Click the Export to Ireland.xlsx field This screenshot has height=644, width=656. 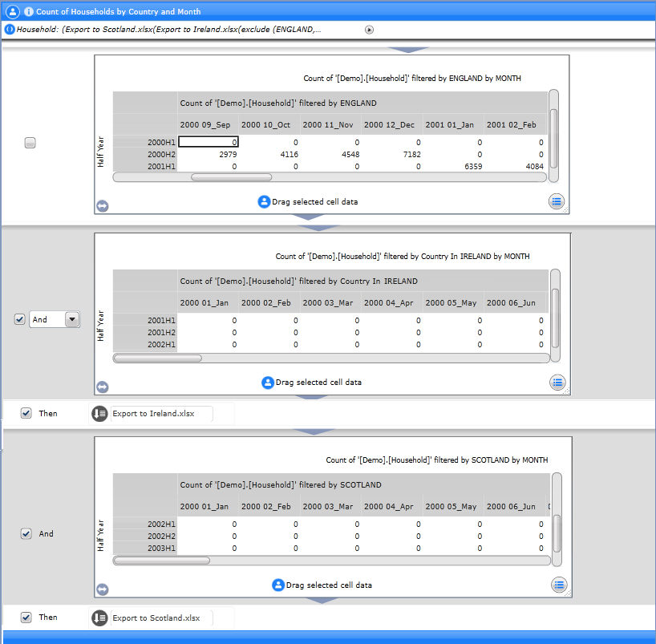(161, 414)
